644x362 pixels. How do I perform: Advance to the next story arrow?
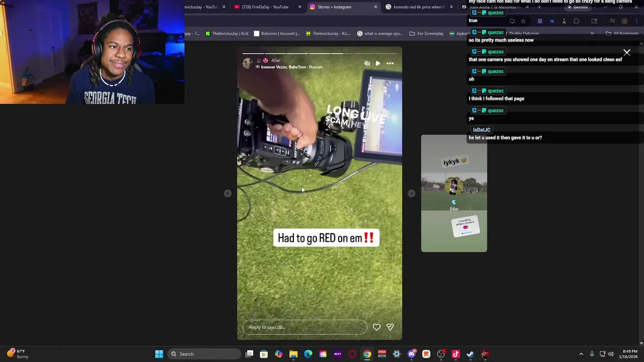411,194
